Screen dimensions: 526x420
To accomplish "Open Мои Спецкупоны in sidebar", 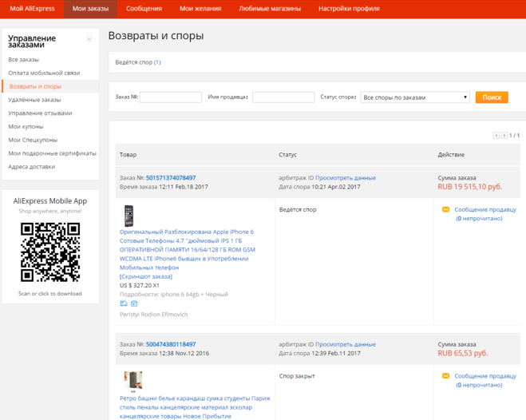I will pyautogui.click(x=33, y=141).
